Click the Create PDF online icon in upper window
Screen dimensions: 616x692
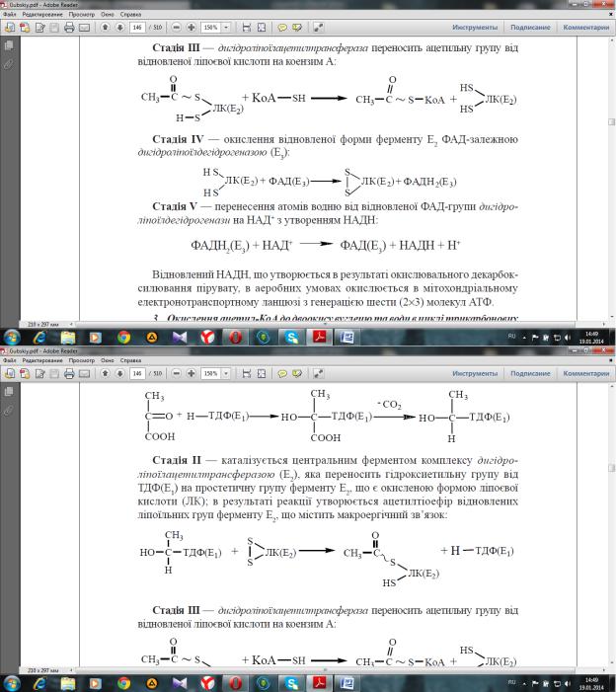[9, 28]
